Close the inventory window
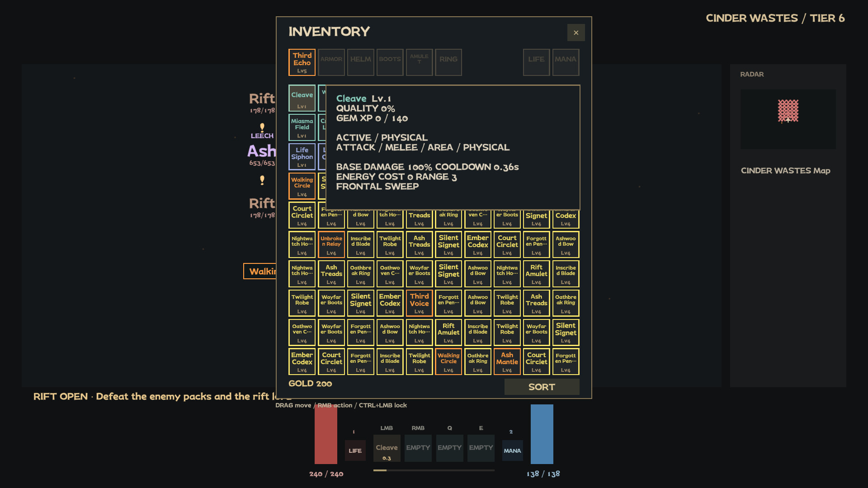 coord(576,33)
